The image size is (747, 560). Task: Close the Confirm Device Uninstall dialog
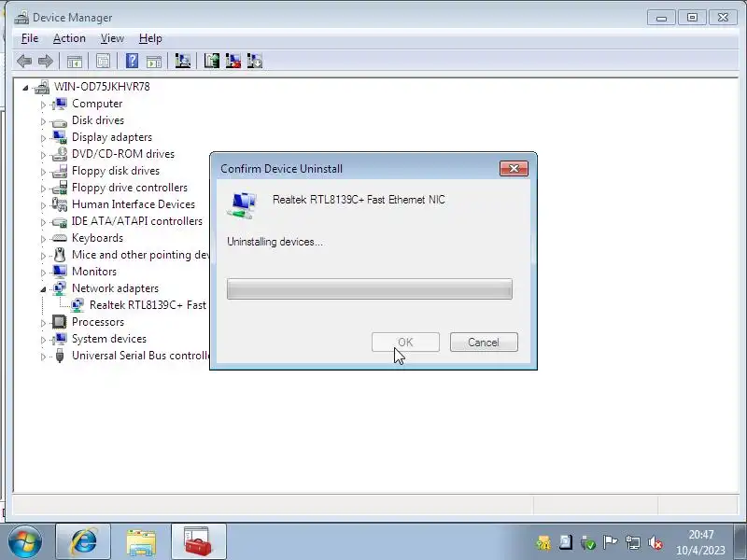(514, 169)
